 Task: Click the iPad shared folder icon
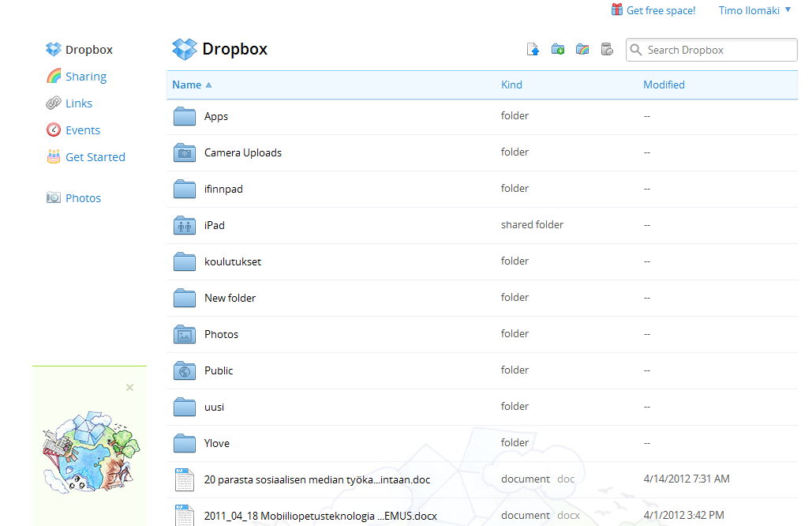[184, 224]
